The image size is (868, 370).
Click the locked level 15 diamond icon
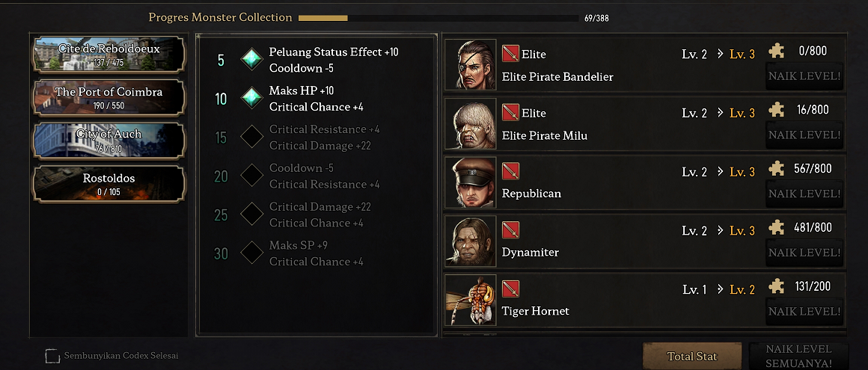(252, 138)
